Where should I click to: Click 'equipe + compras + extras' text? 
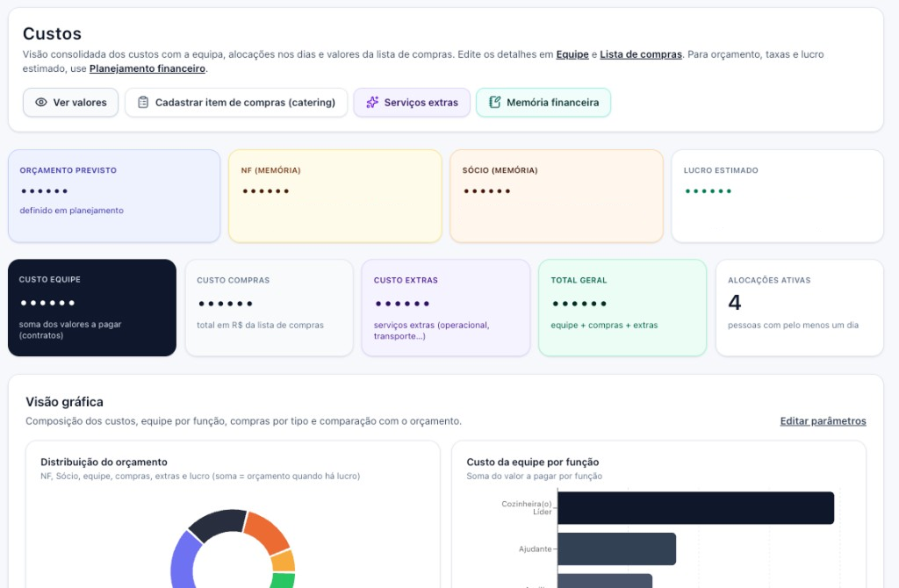click(x=604, y=325)
